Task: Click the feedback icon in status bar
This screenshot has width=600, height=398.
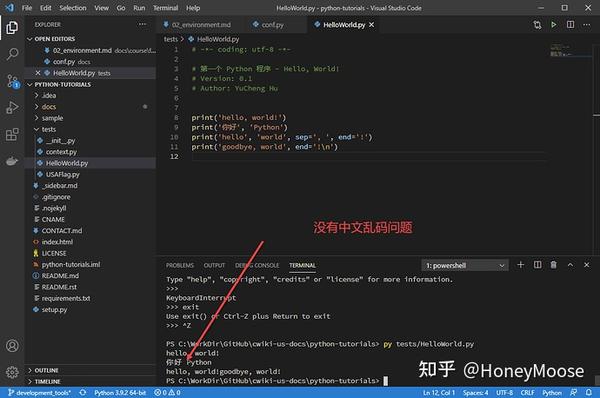Action: tap(573, 393)
